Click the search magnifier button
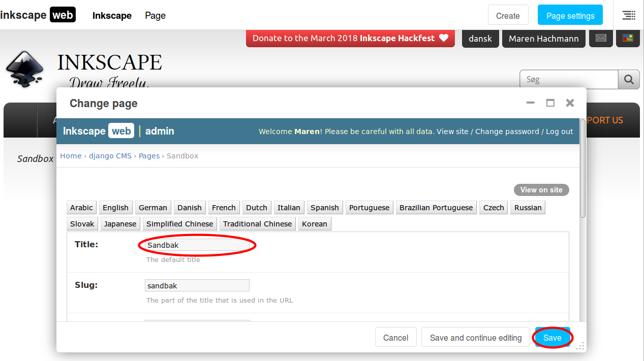The image size is (644, 361). (x=629, y=80)
